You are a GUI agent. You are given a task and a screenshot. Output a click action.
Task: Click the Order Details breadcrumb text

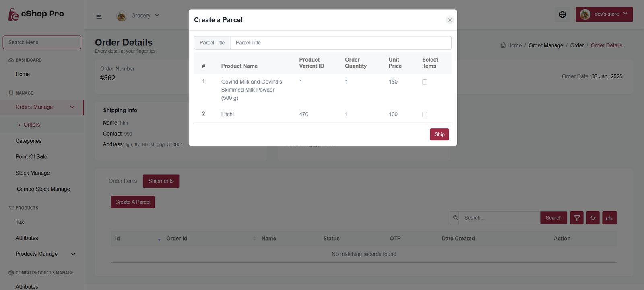point(607,45)
